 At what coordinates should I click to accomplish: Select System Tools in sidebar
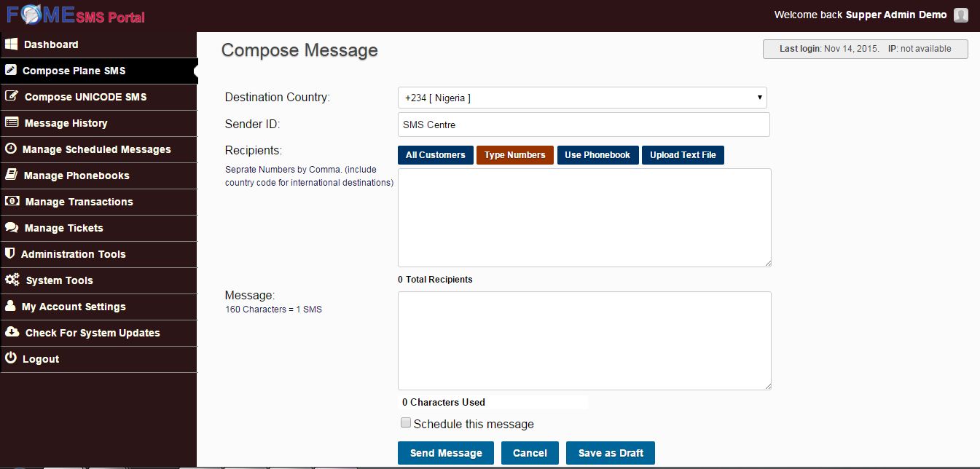tap(98, 280)
